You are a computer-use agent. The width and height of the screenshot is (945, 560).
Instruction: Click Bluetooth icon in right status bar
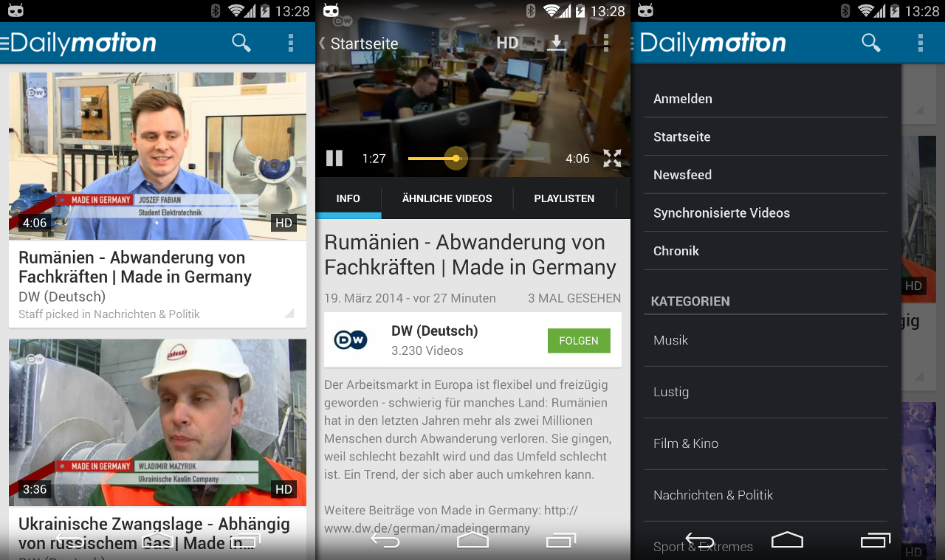point(845,10)
